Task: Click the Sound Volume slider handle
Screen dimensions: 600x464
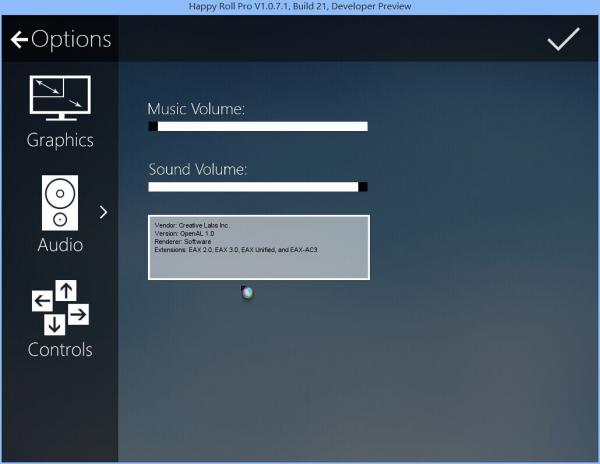Action: coord(363,187)
